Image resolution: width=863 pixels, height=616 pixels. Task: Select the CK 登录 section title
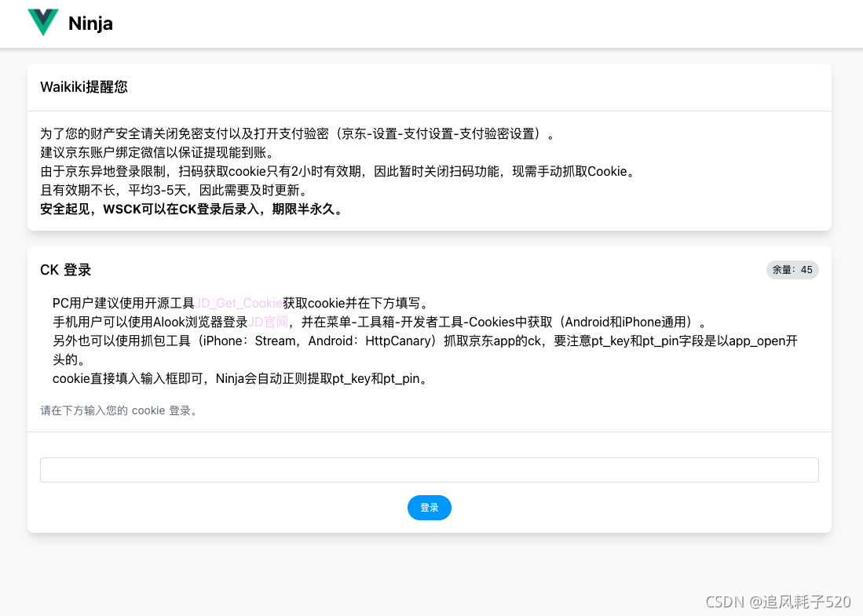(x=65, y=269)
